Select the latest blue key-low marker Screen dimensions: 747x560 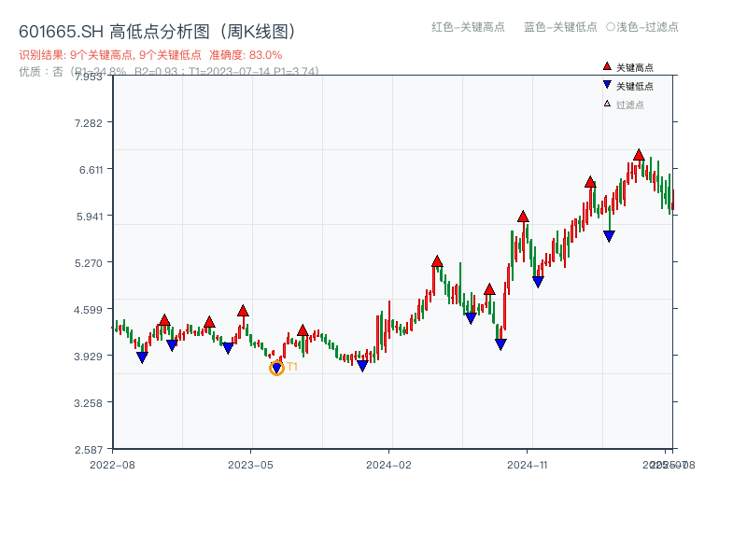coord(609,236)
